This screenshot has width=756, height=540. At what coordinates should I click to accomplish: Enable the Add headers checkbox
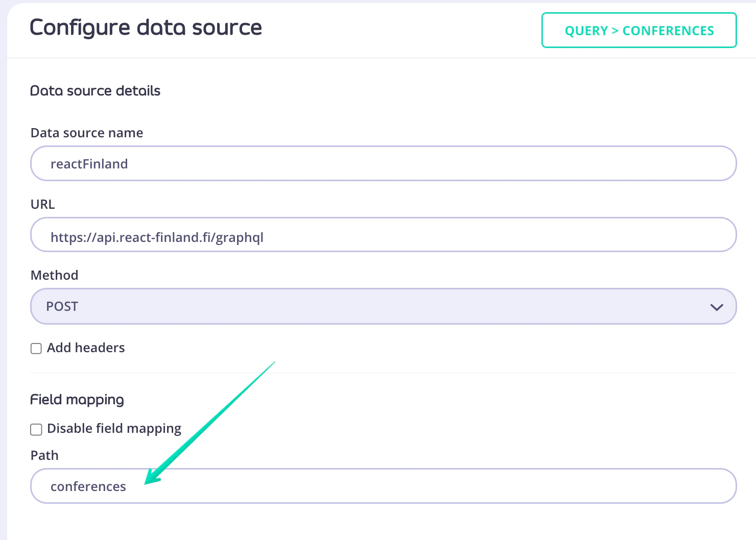[x=36, y=348]
